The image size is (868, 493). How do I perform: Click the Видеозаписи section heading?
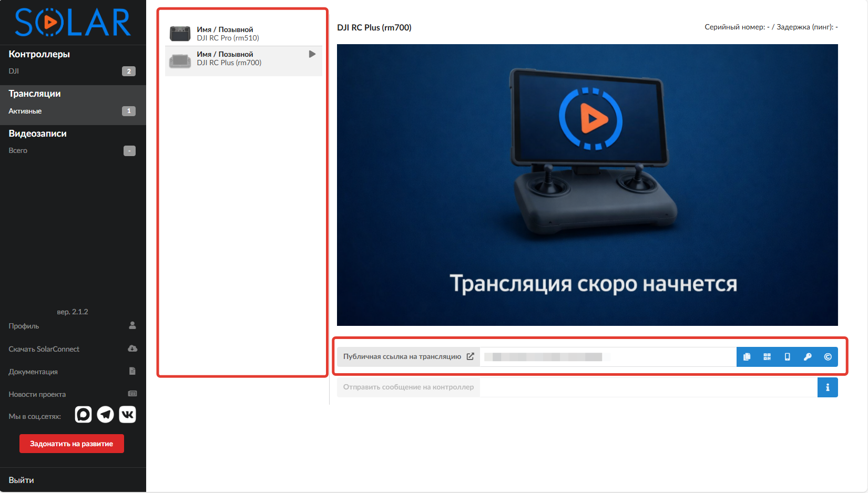(38, 133)
